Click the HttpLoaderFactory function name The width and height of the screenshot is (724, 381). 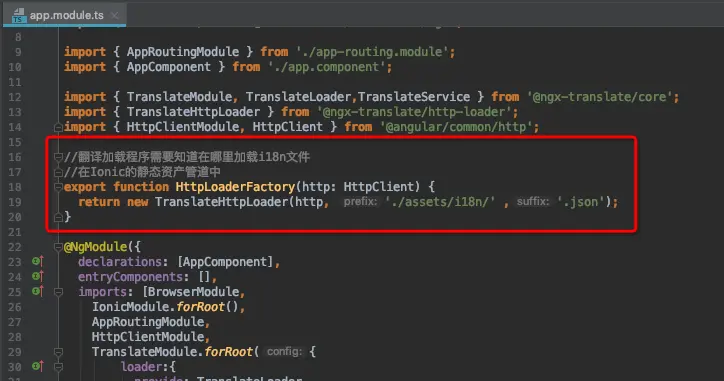click(x=235, y=187)
